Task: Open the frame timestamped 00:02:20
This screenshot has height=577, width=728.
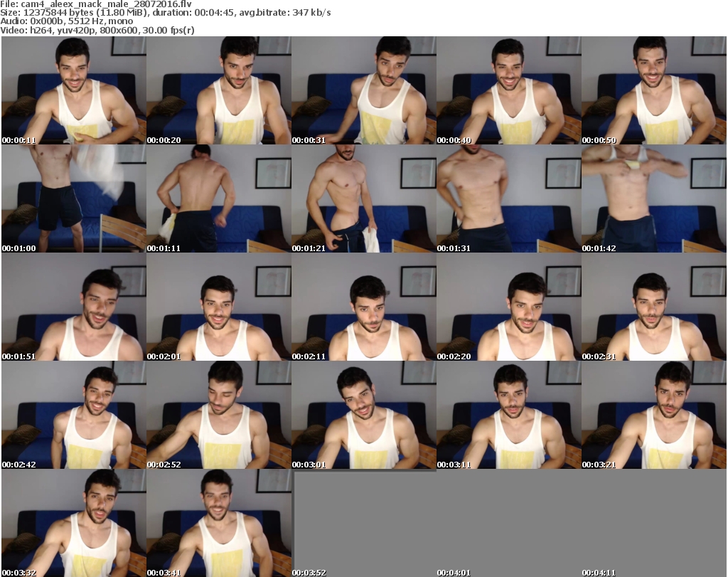Action: point(509,307)
